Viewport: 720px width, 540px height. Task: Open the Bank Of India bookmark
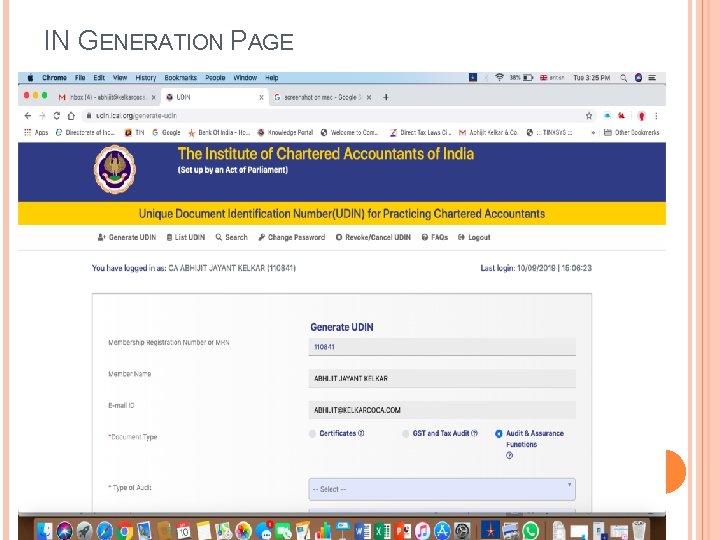219,132
